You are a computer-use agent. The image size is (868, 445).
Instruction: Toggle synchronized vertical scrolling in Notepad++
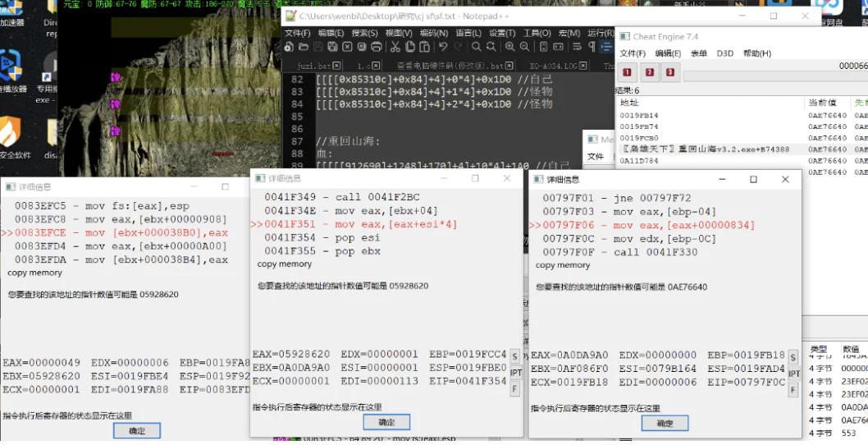tap(544, 47)
